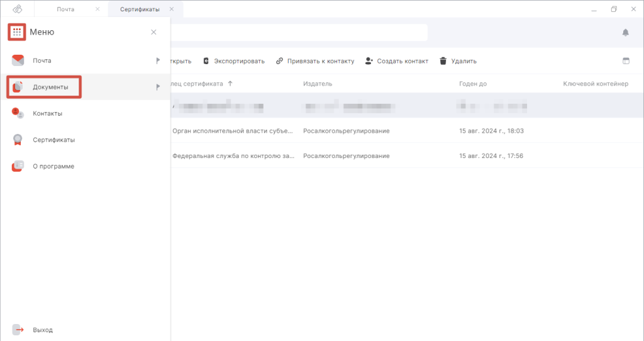Toggle the table layout panel icon
644x341 pixels.
tap(626, 61)
